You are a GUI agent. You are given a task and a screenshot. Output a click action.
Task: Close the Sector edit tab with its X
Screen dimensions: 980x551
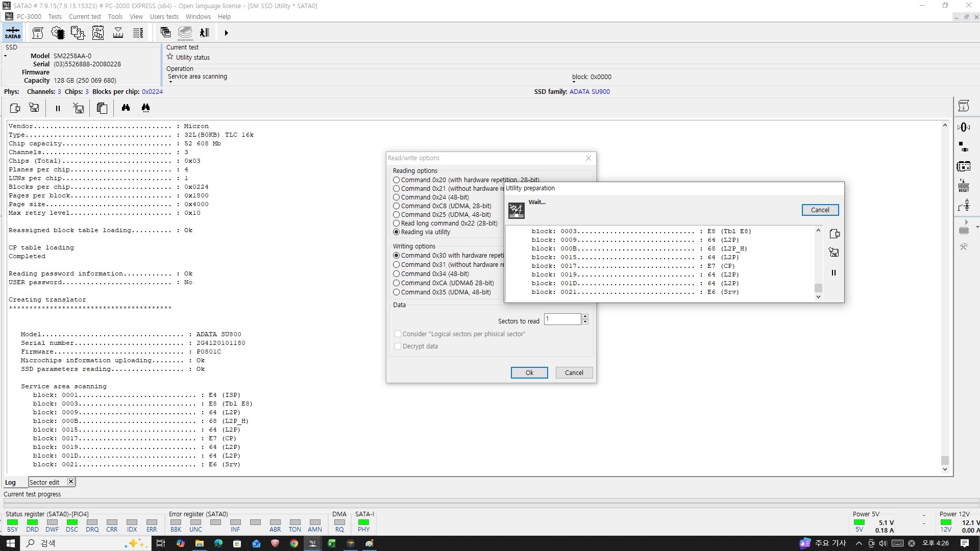71,482
